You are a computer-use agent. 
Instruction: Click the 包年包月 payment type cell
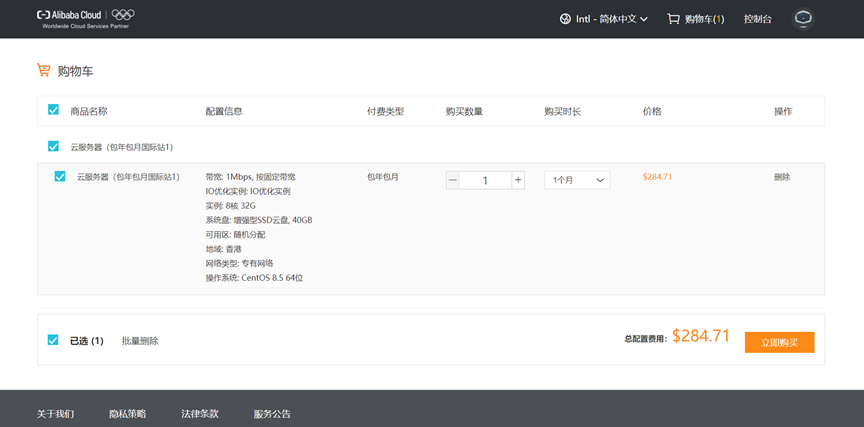click(383, 177)
